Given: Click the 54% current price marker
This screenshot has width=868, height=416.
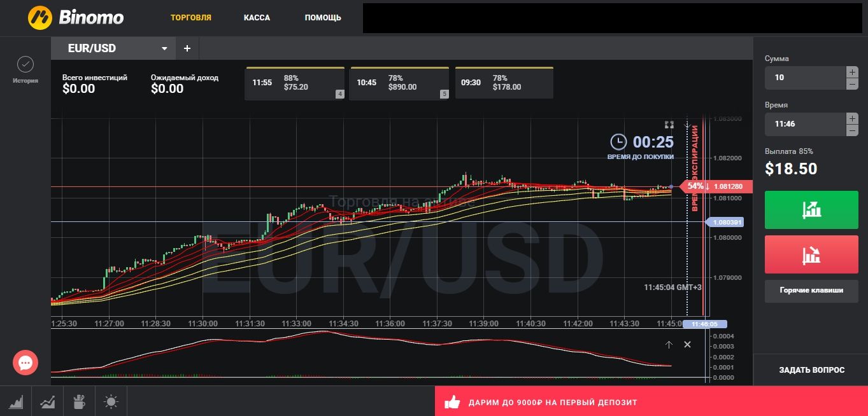Looking at the screenshot, I should (716, 186).
